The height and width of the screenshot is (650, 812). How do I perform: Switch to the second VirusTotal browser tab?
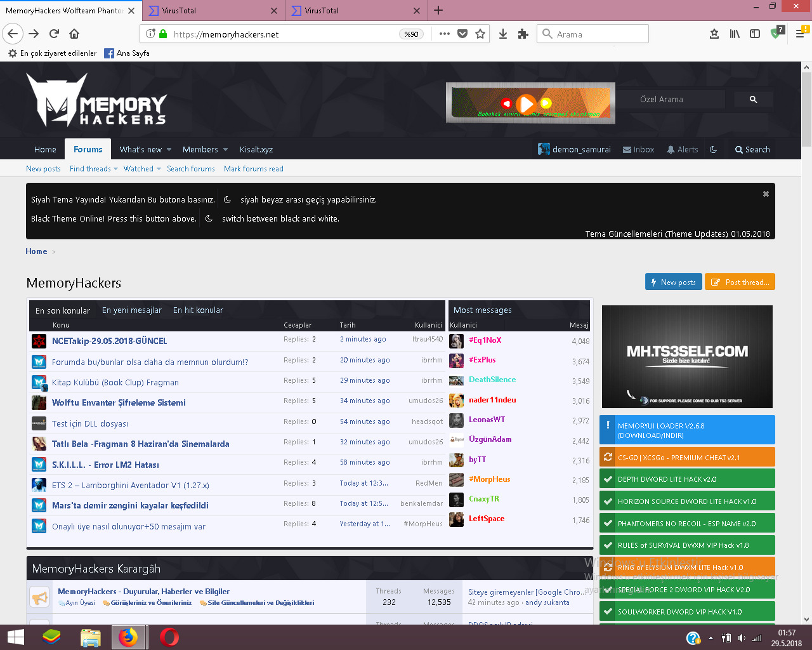click(355, 10)
